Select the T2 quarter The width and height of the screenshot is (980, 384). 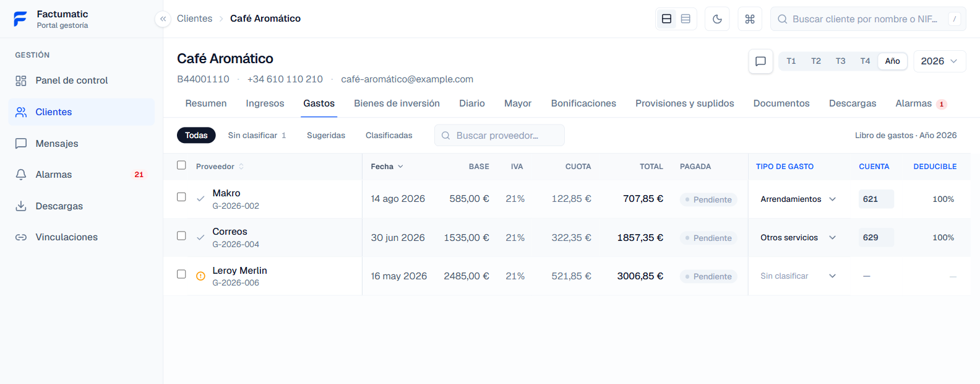[816, 61]
